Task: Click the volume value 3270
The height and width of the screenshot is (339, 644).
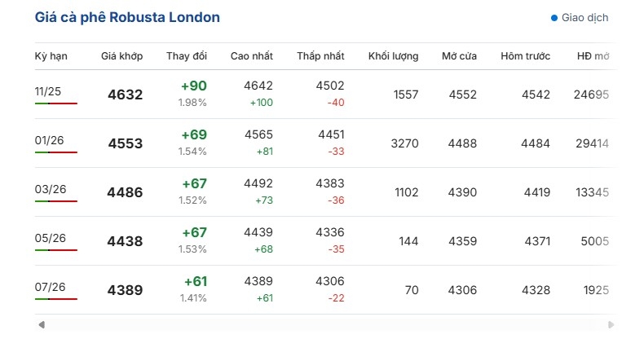Action: coord(404,143)
